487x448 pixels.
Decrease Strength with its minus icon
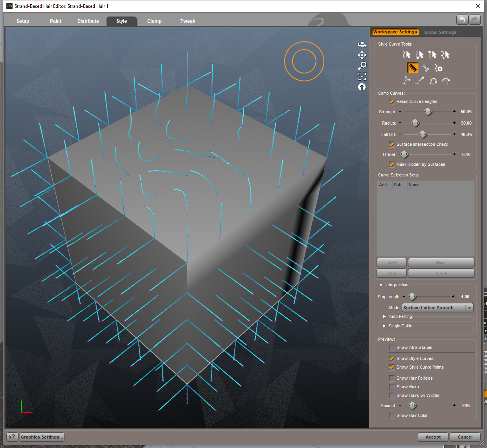click(400, 112)
